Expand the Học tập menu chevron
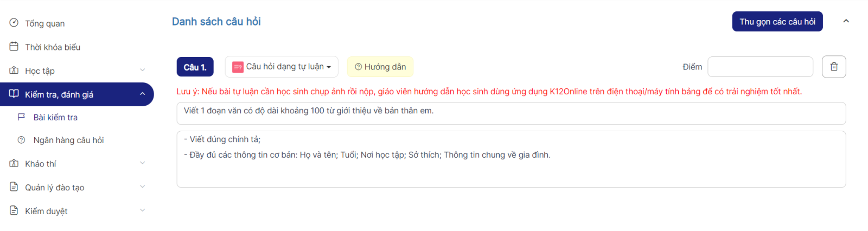The image size is (868, 231). tap(143, 70)
